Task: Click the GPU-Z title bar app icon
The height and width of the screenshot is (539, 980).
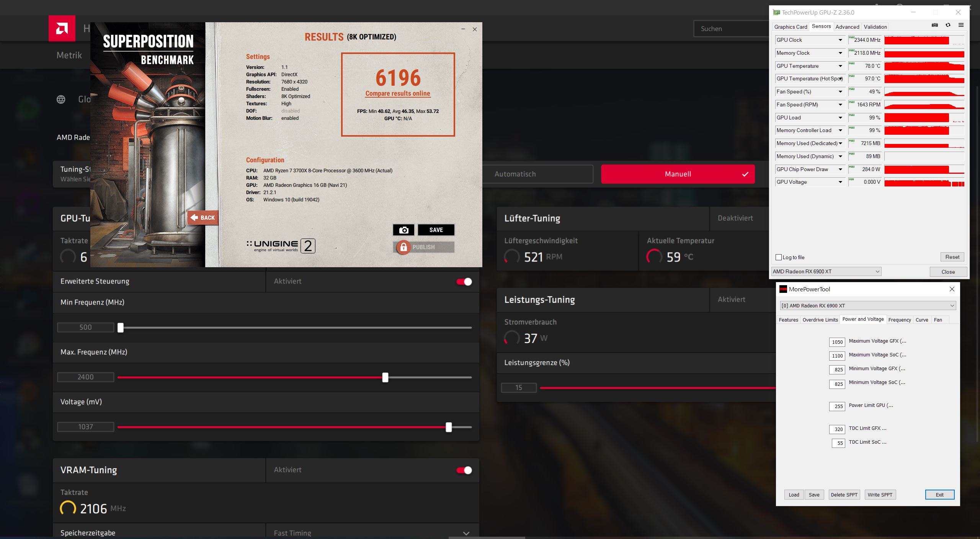Action: pyautogui.click(x=776, y=12)
